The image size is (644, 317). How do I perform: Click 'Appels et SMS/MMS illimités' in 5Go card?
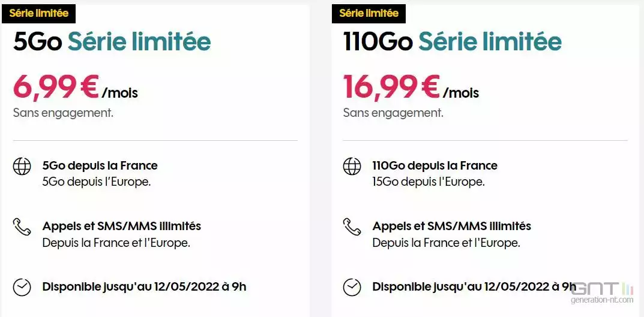122,226
